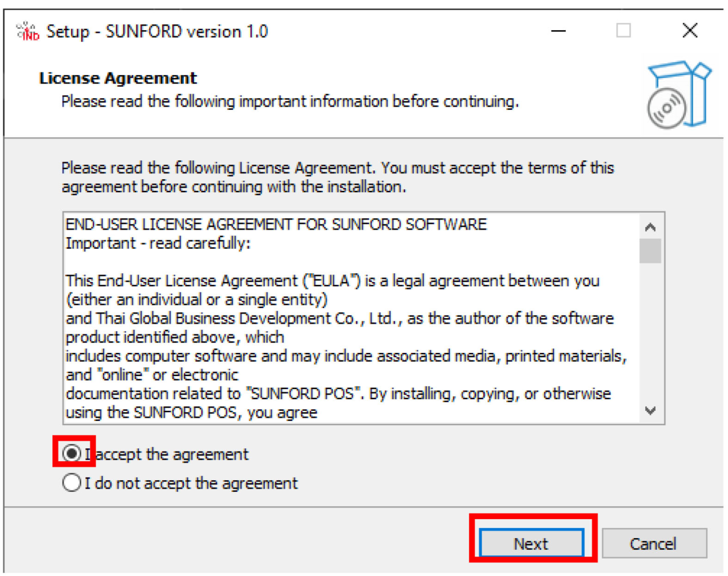This screenshot has width=728, height=576.
Task: Choose 'I do not accept the agreement' radio
Action: pyautogui.click(x=72, y=483)
